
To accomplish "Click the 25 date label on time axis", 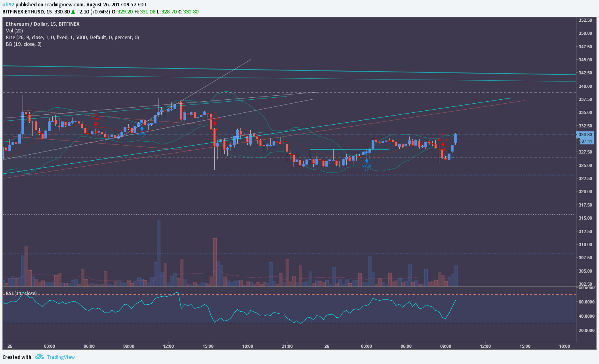I will coord(10,346).
